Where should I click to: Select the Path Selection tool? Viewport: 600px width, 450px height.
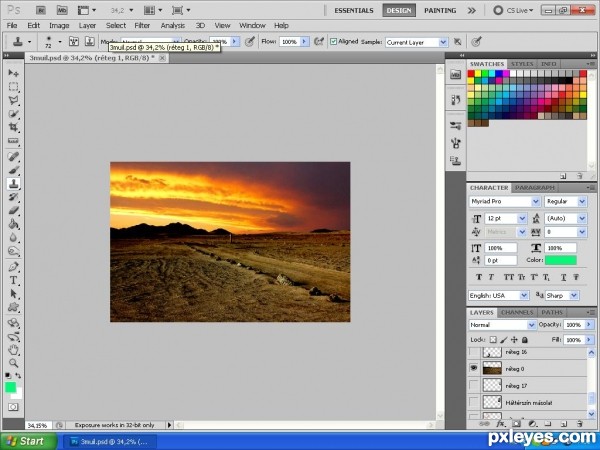click(x=13, y=293)
